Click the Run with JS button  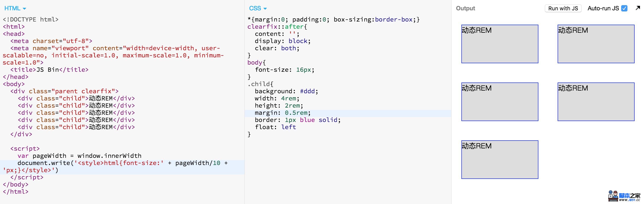563,8
